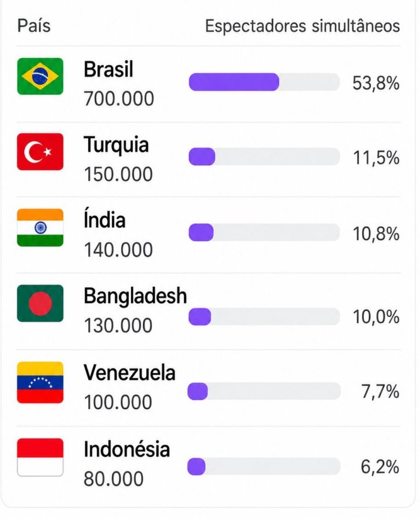Viewport: 420px width, 519px height.
Task: Select the Venezuela flag icon
Action: [40, 382]
